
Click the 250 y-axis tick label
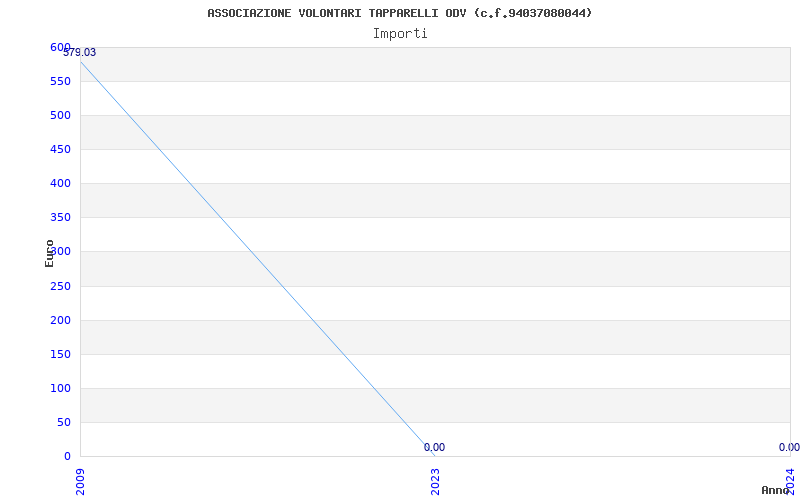tap(60, 286)
